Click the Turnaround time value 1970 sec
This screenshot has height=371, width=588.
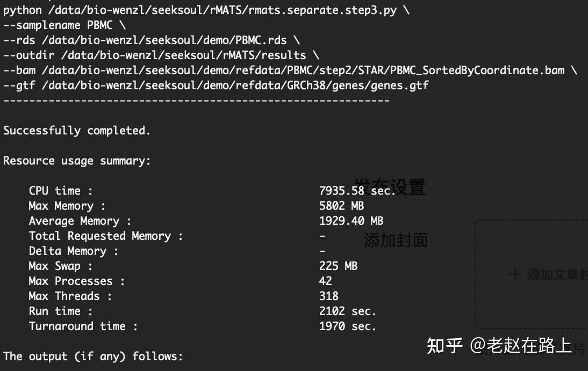pos(348,326)
